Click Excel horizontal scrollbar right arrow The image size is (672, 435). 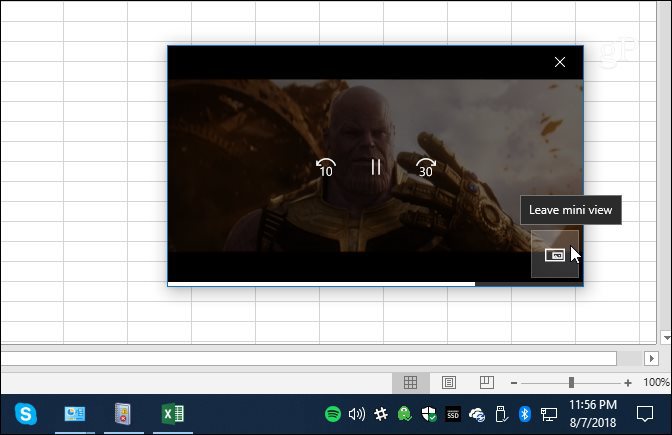pyautogui.click(x=652, y=358)
